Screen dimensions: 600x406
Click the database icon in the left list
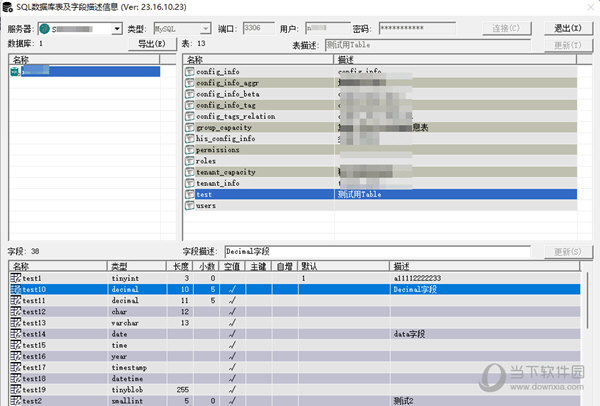[14, 72]
